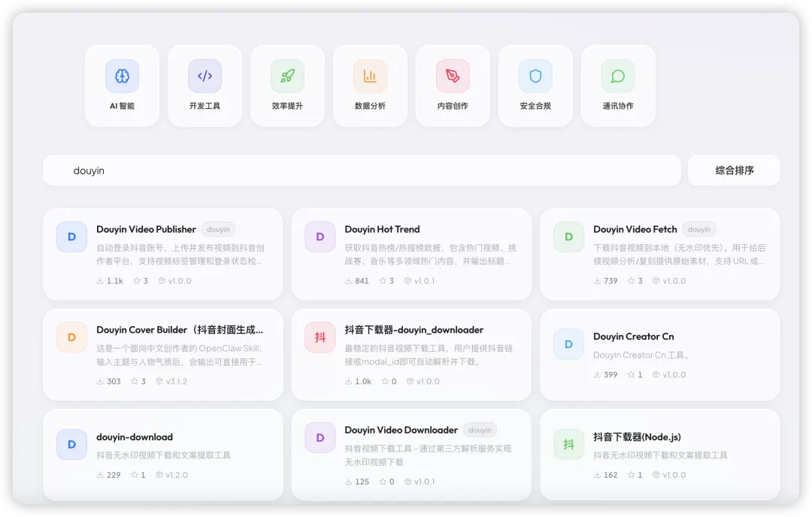Open the 综合排序 sort dropdown
Viewport: 812px width, 517px height.
[x=734, y=171]
